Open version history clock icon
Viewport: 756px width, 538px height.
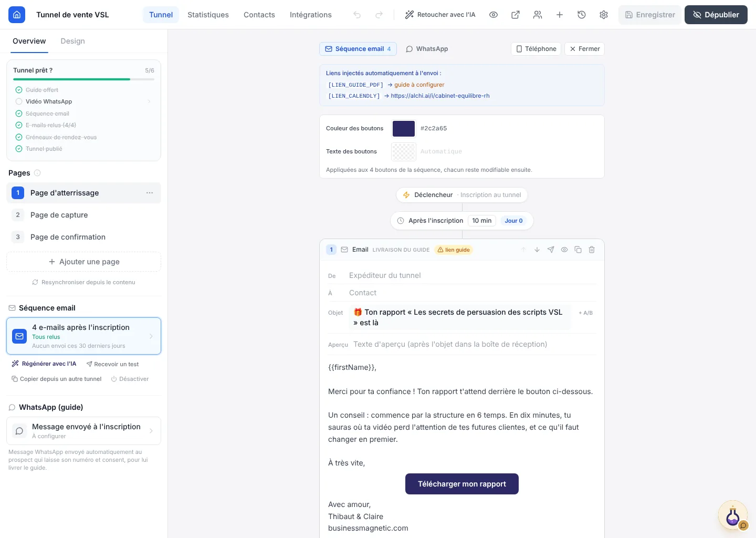(582, 15)
